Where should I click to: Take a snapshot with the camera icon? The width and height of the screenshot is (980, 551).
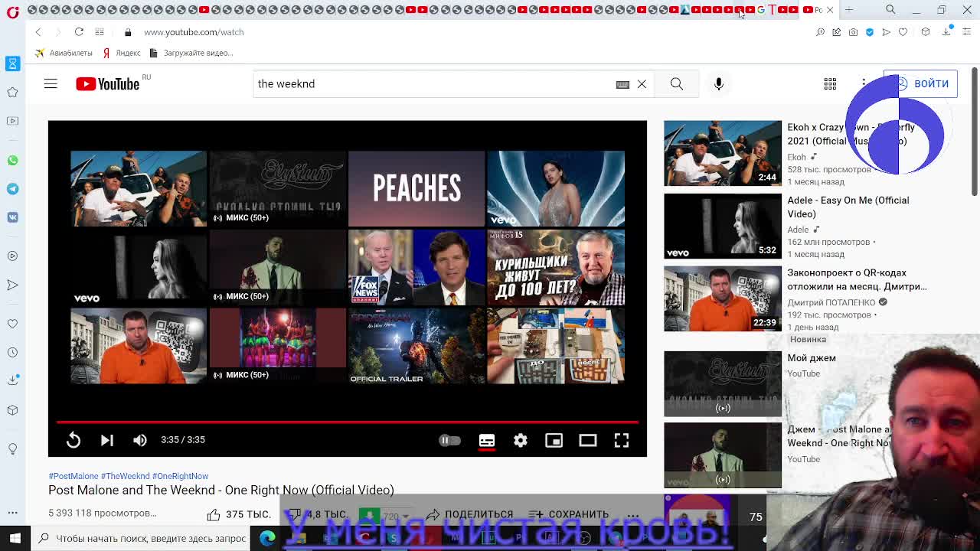(x=853, y=32)
